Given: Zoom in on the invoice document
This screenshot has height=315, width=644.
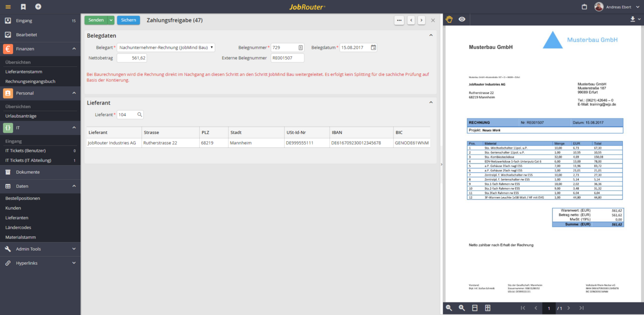Looking at the screenshot, I should [462, 308].
